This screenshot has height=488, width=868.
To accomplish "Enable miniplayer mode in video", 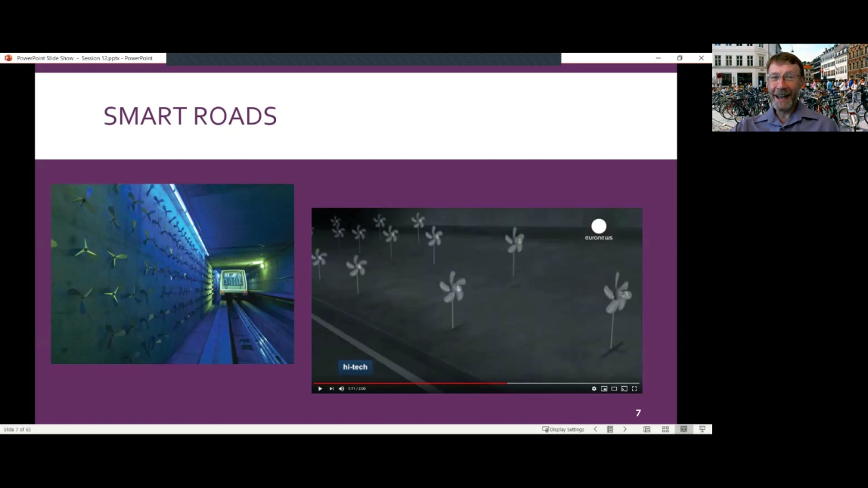I will (604, 389).
